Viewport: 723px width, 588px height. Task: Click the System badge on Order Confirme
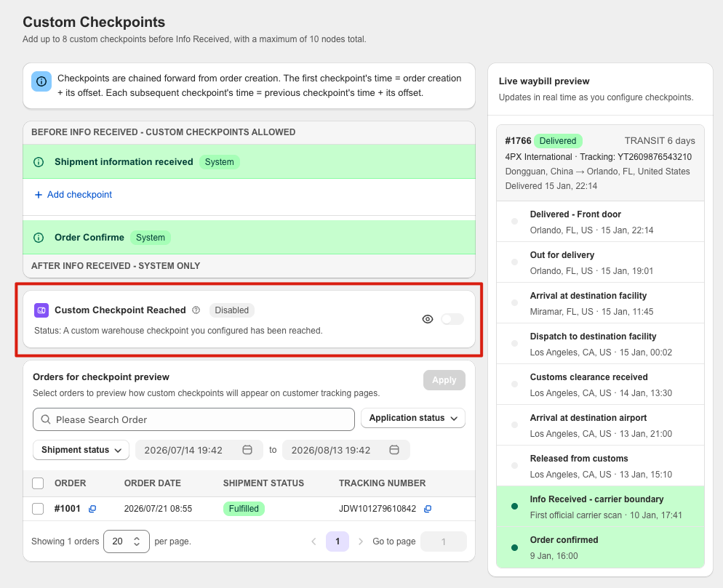[151, 238]
